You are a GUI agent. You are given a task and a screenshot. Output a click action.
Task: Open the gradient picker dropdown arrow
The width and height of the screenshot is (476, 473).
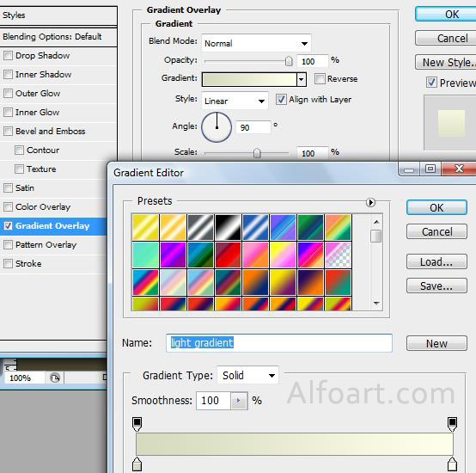click(301, 80)
